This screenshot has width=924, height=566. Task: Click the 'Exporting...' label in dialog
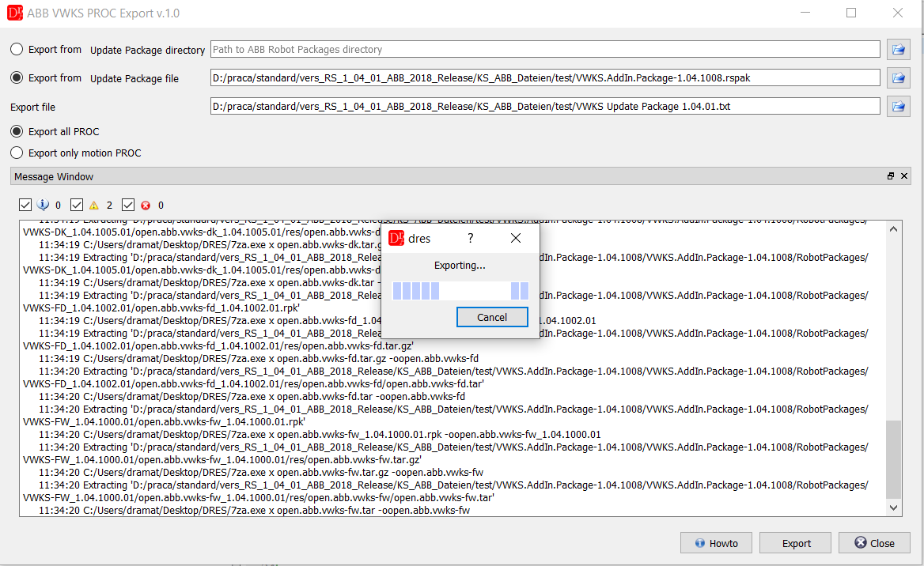[460, 266]
